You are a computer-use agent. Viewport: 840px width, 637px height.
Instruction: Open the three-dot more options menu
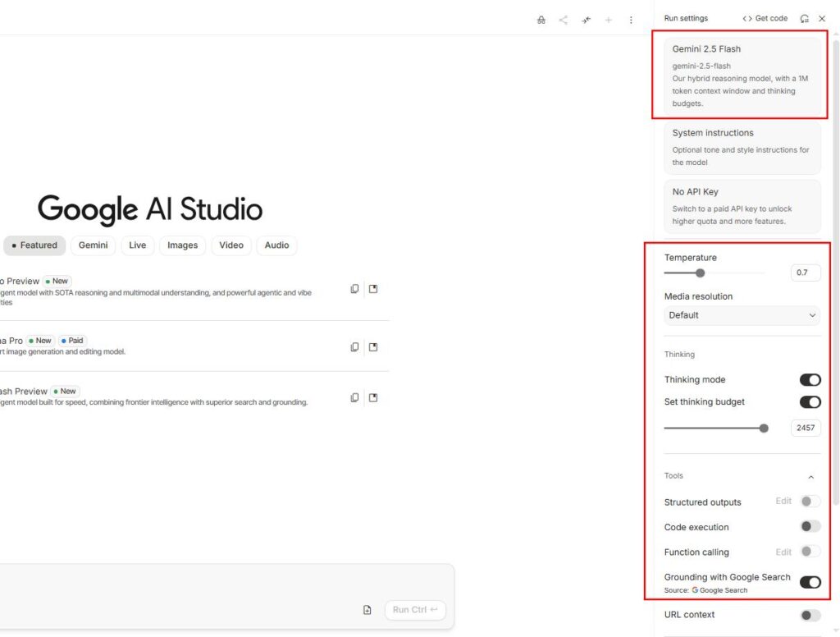pos(631,20)
